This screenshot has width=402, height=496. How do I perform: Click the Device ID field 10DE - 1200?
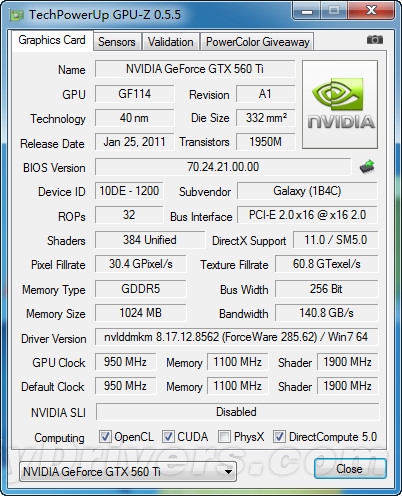click(129, 191)
